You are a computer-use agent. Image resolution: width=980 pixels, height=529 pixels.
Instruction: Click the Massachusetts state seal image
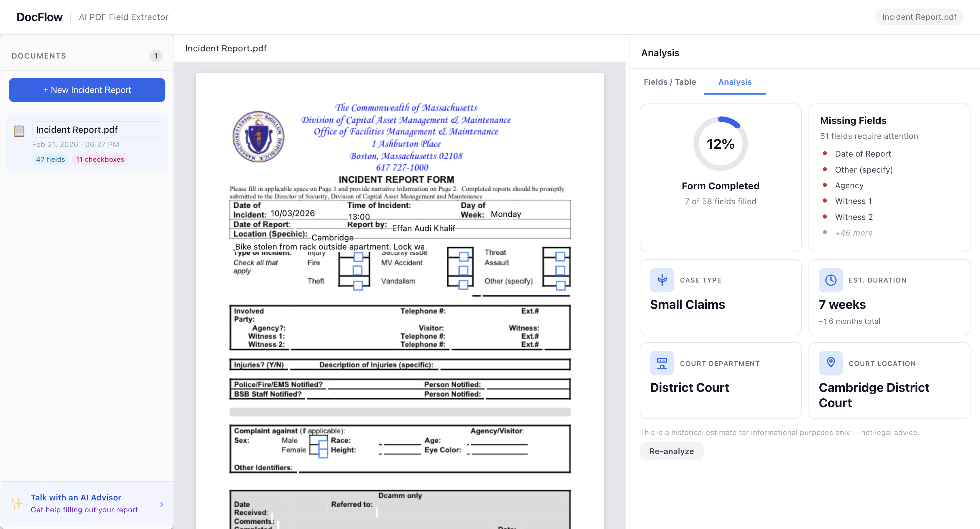(258, 137)
